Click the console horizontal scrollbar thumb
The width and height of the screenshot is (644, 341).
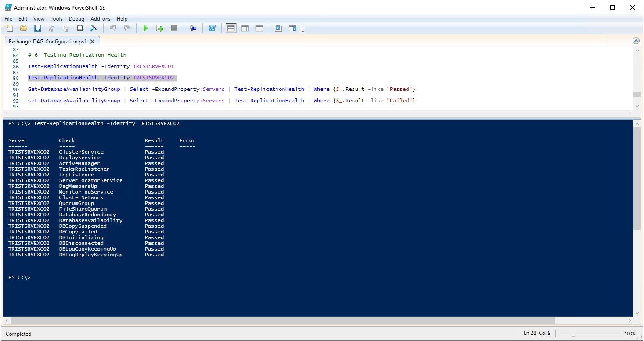pos(283,320)
